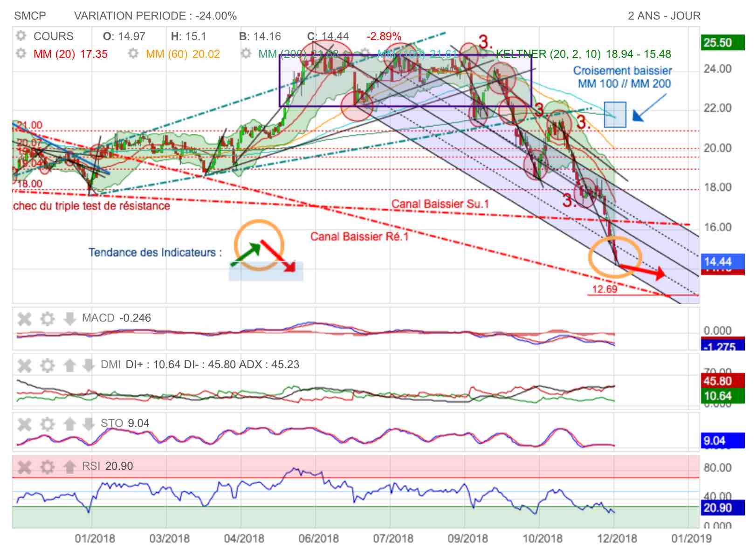The width and height of the screenshot is (756, 550).
Task: Click the SMCP ticker label
Action: pyautogui.click(x=30, y=16)
